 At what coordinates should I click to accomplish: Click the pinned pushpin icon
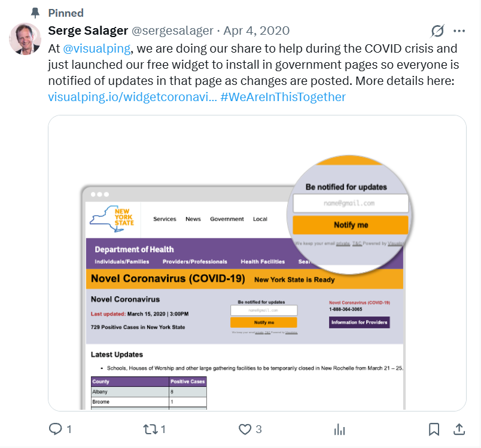[x=35, y=13]
